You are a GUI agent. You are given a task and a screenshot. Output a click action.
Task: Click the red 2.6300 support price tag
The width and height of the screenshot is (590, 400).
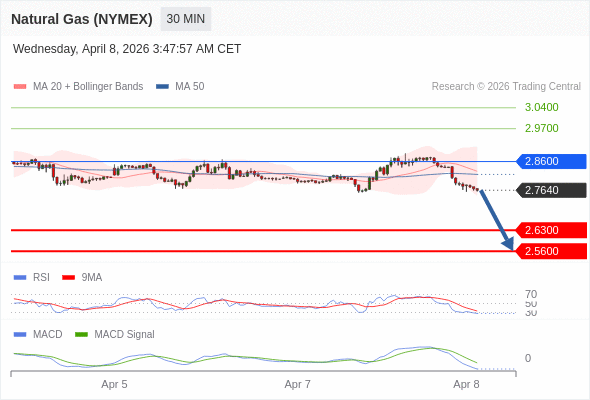pos(551,230)
